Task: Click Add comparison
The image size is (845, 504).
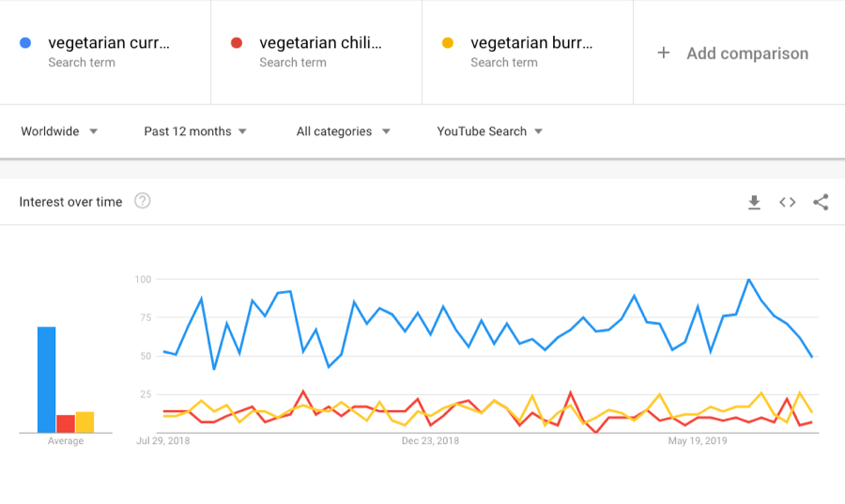Action: [746, 53]
